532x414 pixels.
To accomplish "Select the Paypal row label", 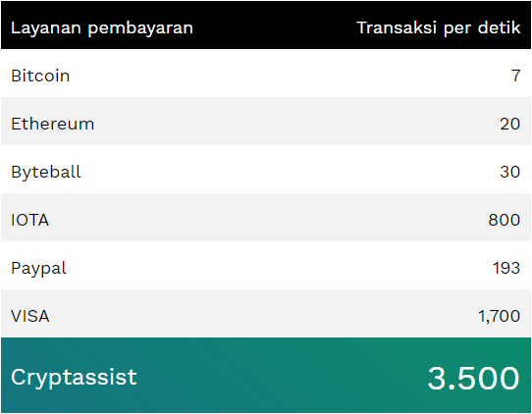I will click(38, 269).
